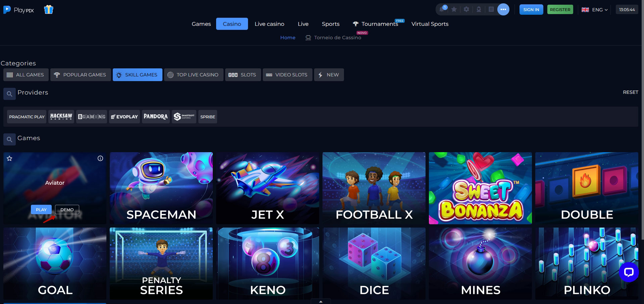The width and height of the screenshot is (644, 304).
Task: Filter by the Spribe provider
Action: coord(208,117)
